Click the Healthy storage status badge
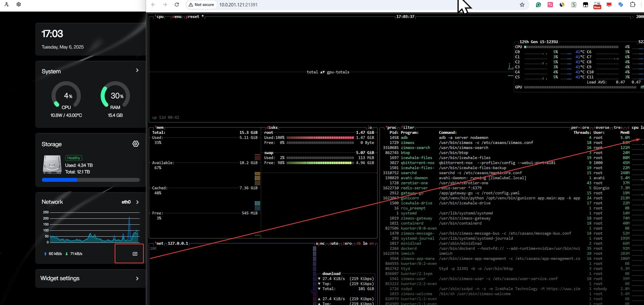 (x=73, y=158)
